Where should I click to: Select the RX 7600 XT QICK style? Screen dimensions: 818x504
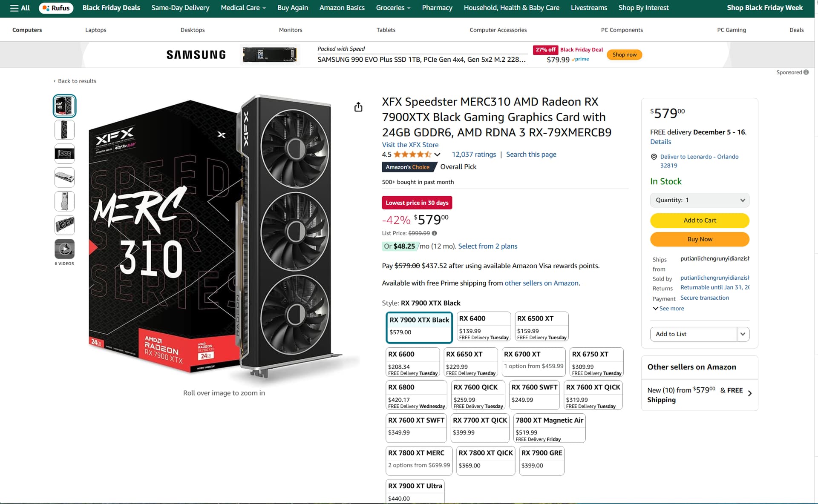(x=593, y=395)
